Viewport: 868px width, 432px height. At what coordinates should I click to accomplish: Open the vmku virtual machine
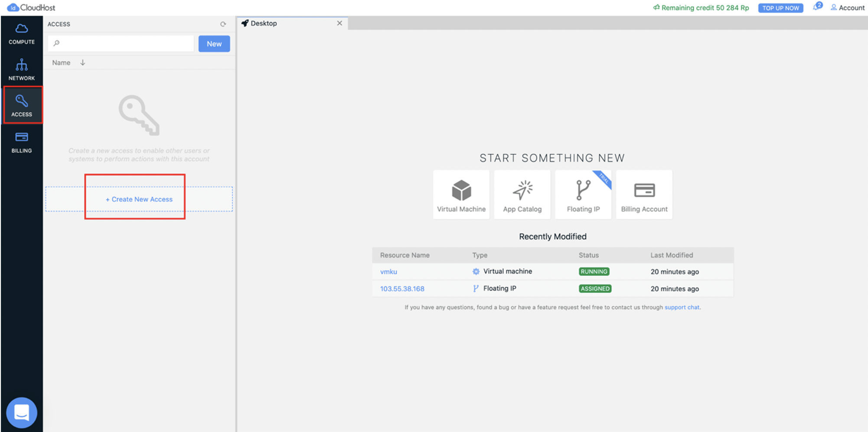coord(388,272)
